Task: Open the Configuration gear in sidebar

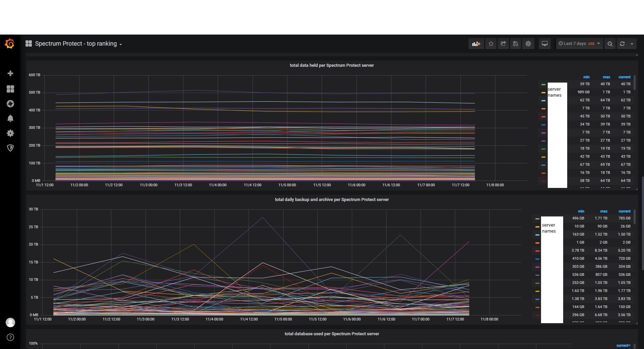Action: [10, 133]
